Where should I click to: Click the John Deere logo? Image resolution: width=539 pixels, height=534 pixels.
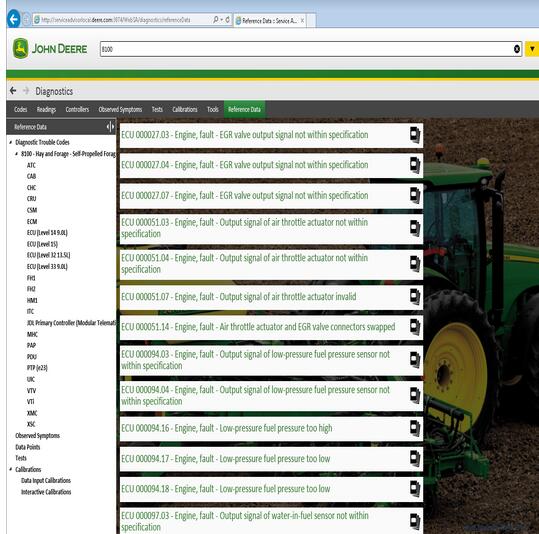click(50, 48)
